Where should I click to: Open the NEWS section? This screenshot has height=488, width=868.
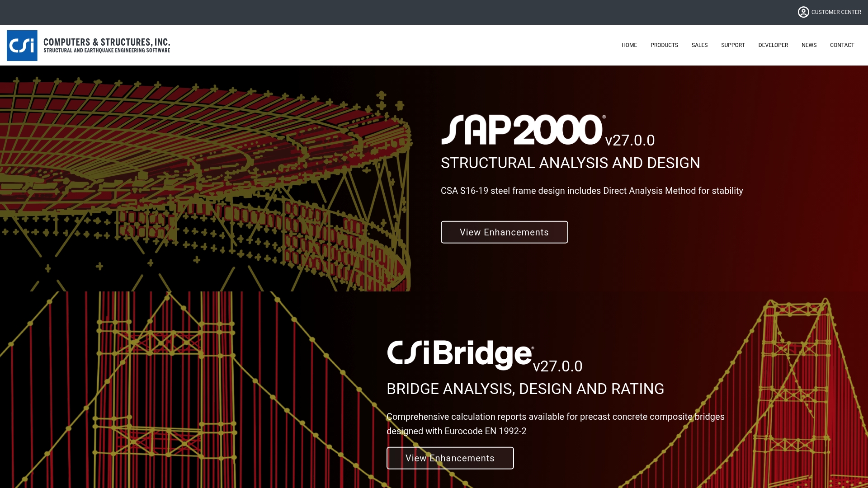pyautogui.click(x=809, y=45)
